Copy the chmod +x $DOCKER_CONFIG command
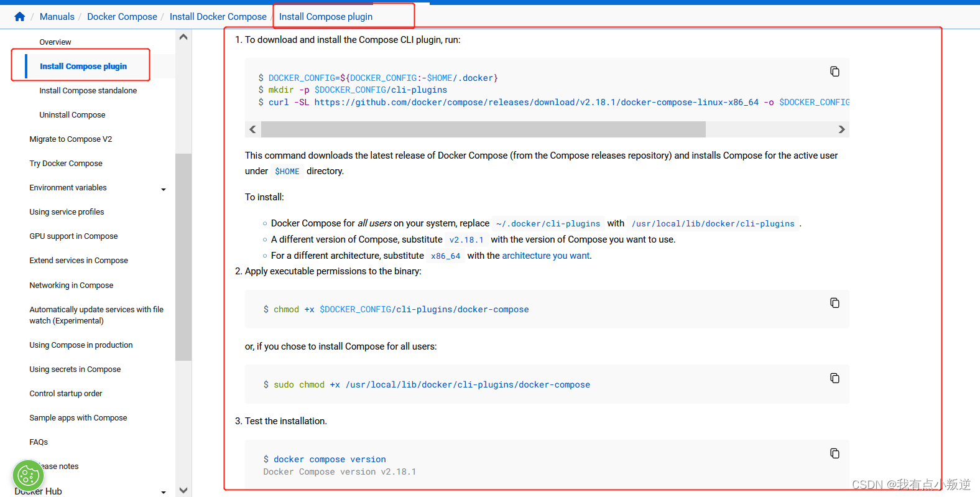Image resolution: width=980 pixels, height=497 pixels. click(x=834, y=303)
